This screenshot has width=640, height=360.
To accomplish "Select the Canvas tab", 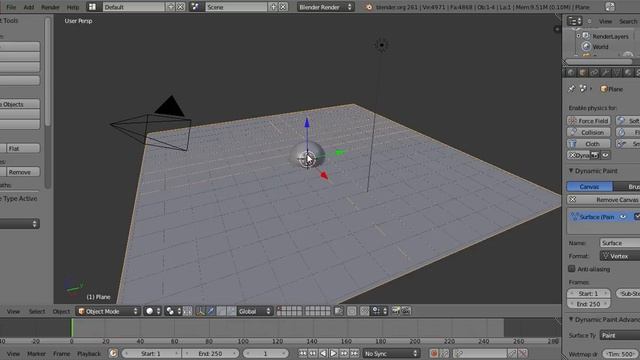I will [589, 187].
